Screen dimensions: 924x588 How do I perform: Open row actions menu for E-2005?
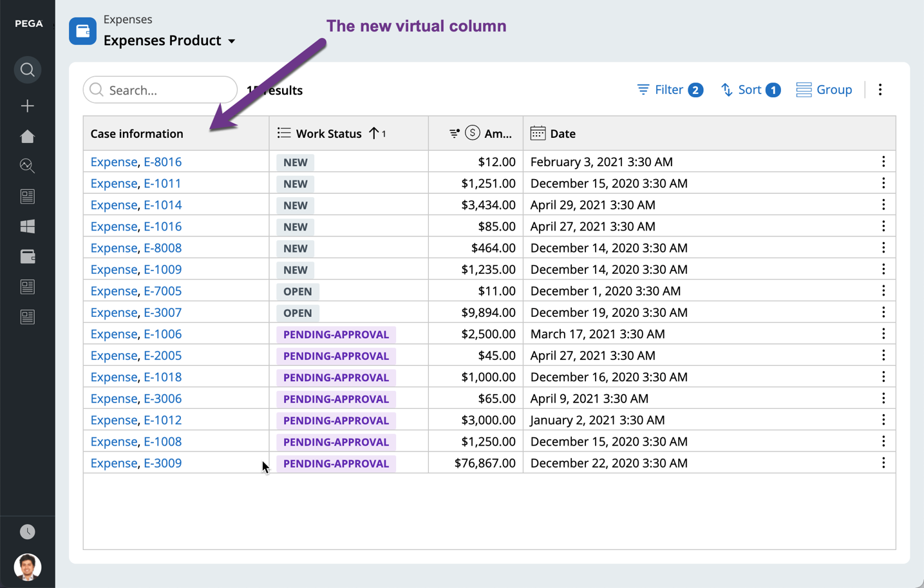click(883, 356)
